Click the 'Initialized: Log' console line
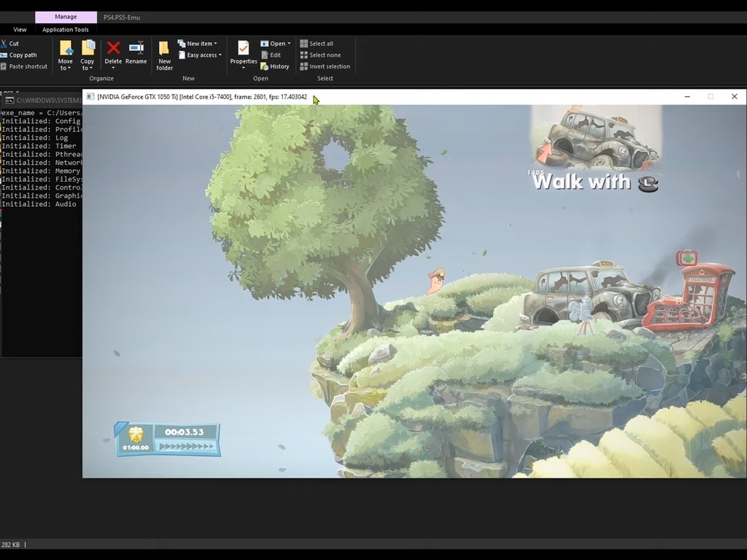The image size is (747, 560). [x=35, y=138]
